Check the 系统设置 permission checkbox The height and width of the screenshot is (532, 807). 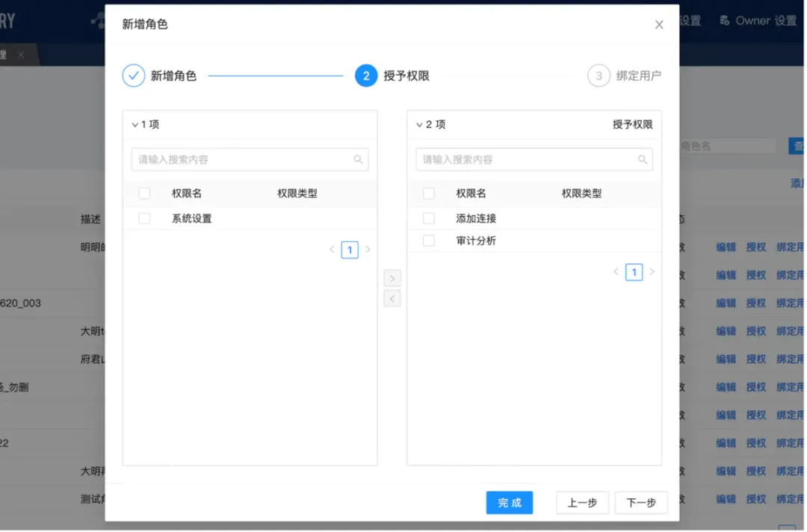pyautogui.click(x=144, y=218)
